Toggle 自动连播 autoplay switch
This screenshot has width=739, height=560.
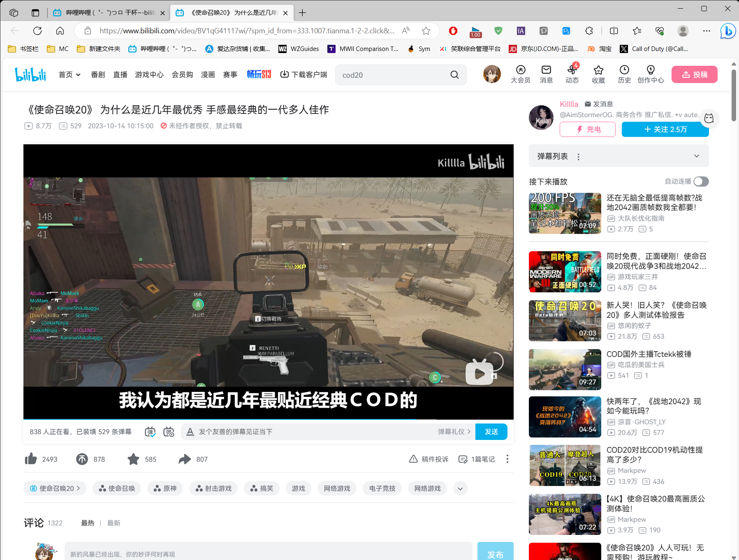click(701, 181)
